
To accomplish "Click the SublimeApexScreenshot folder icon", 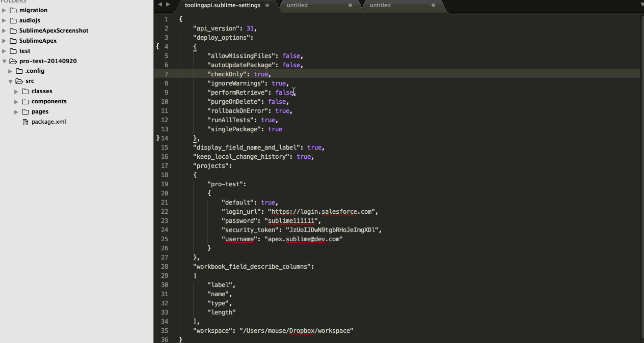I will coord(13,31).
